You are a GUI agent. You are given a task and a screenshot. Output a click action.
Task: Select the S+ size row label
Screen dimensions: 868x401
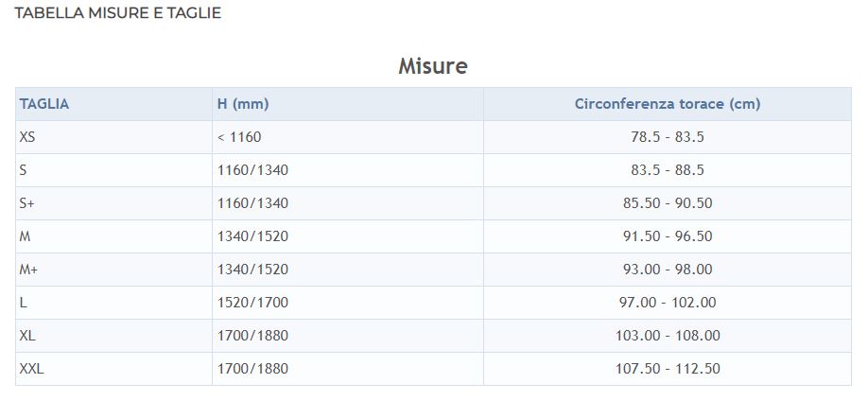pyautogui.click(x=27, y=203)
